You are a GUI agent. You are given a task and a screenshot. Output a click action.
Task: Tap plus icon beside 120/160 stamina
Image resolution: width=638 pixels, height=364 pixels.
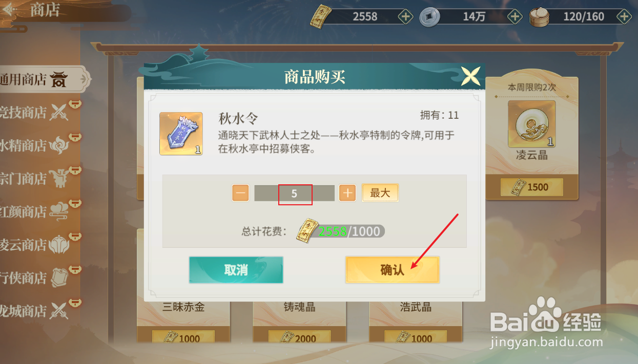point(624,17)
